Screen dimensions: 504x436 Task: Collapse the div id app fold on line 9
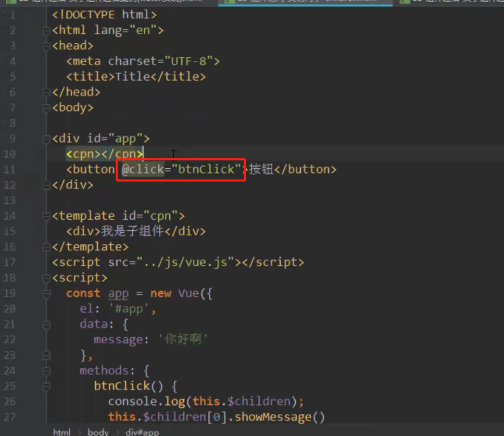pos(46,139)
